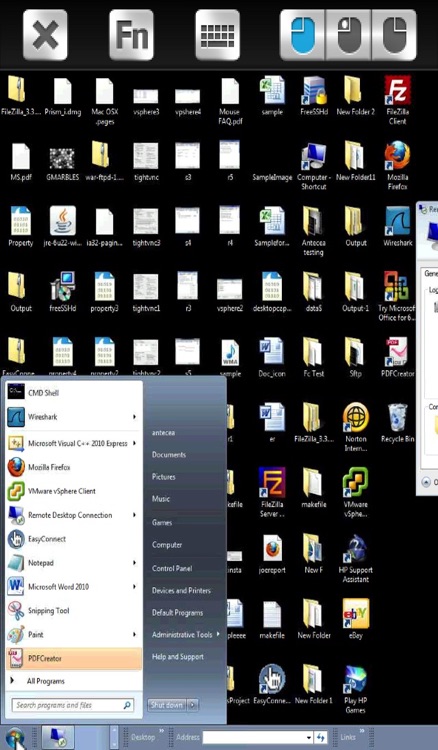Screen dimensions: 438x750
Task: Open shutdown options arrow
Action: pos(192,705)
